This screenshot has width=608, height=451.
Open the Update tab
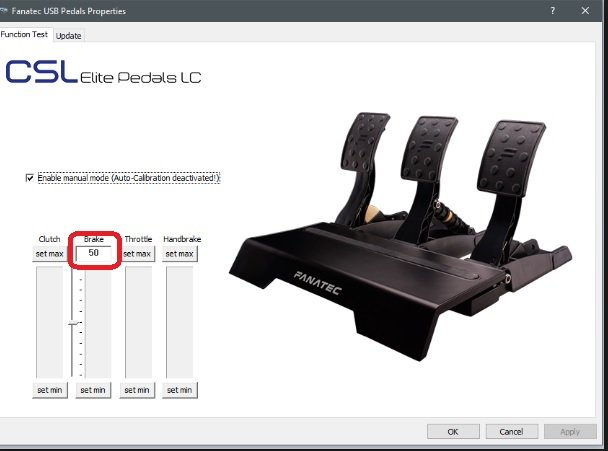tap(69, 35)
